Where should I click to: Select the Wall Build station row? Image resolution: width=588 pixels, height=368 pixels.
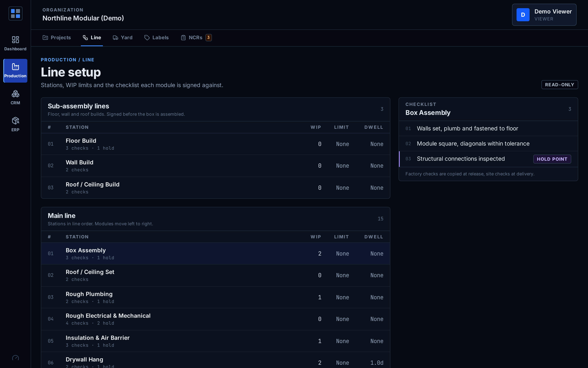(216, 166)
